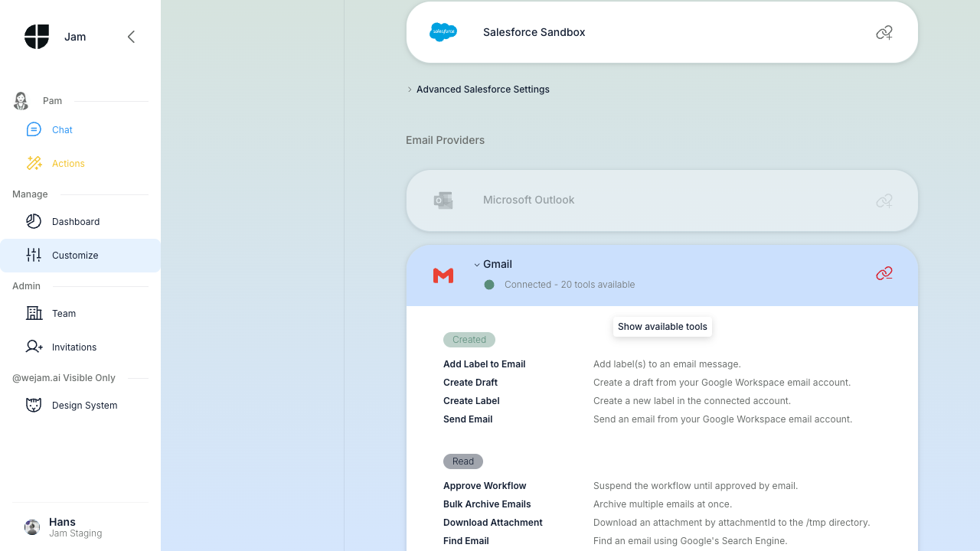
Task: Select the Send Email tool
Action: [x=468, y=419]
